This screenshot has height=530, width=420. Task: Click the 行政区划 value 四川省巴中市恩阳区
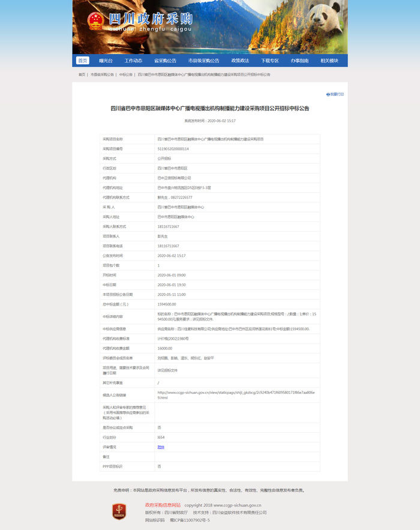172,168
